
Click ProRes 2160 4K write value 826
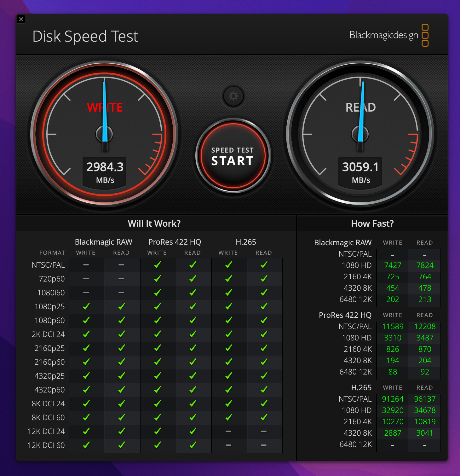pos(393,349)
